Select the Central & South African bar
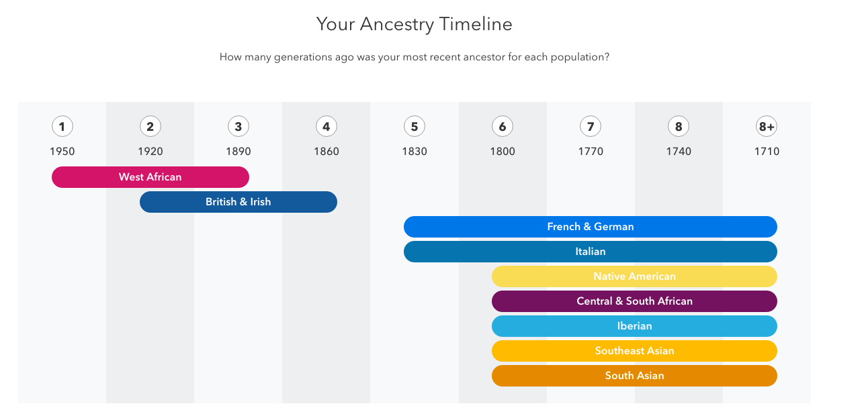 pos(634,301)
